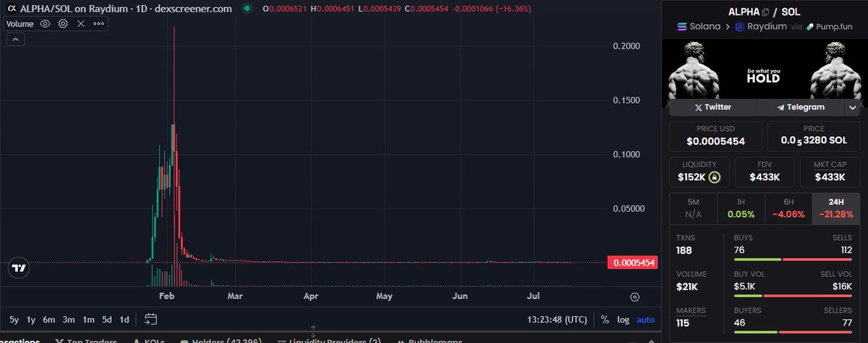Click the BUYERS 46 value
This screenshot has height=343, width=868.
pyautogui.click(x=740, y=323)
